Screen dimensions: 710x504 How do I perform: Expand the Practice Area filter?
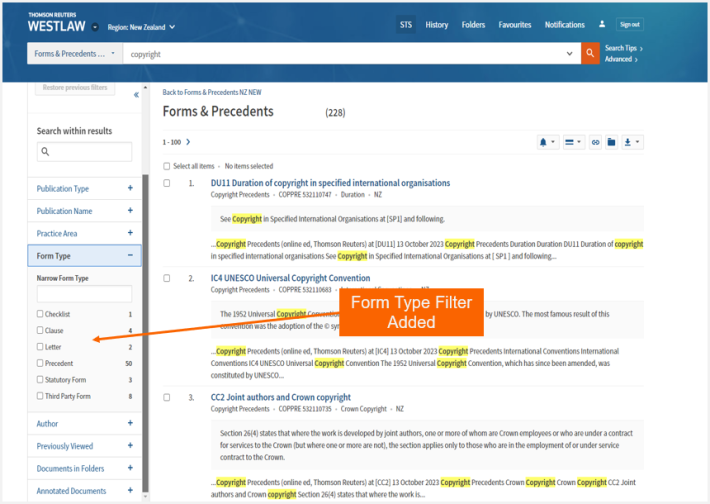pyautogui.click(x=84, y=233)
